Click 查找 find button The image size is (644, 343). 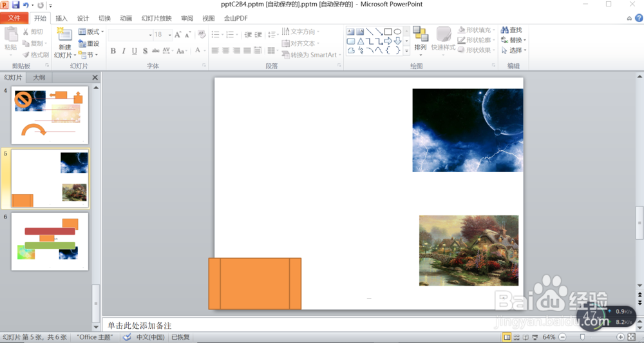pos(511,30)
